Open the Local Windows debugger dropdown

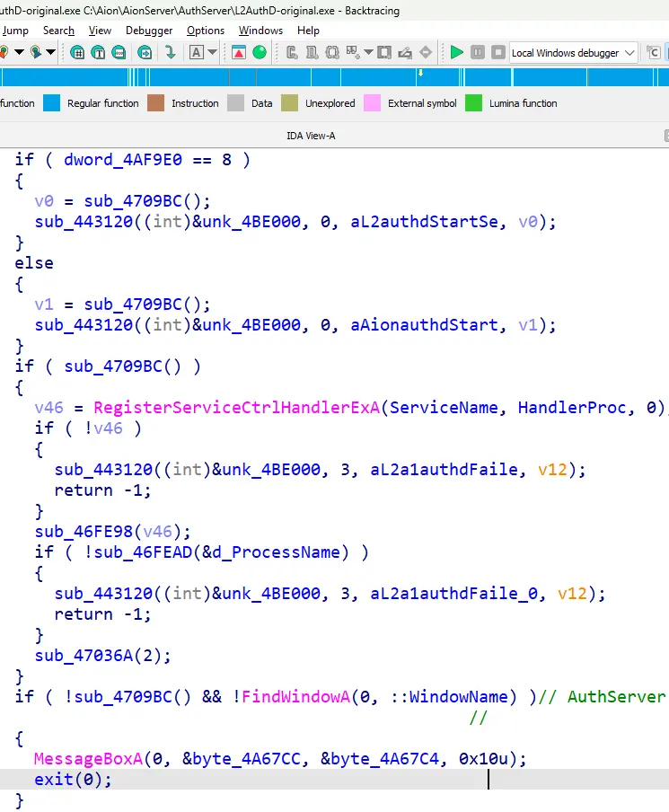[573, 53]
